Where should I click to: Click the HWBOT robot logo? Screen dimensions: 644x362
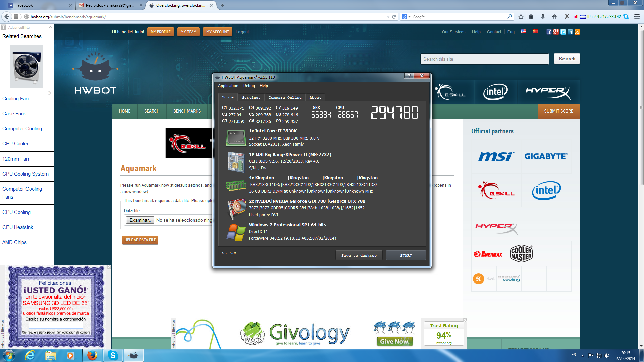click(x=95, y=73)
